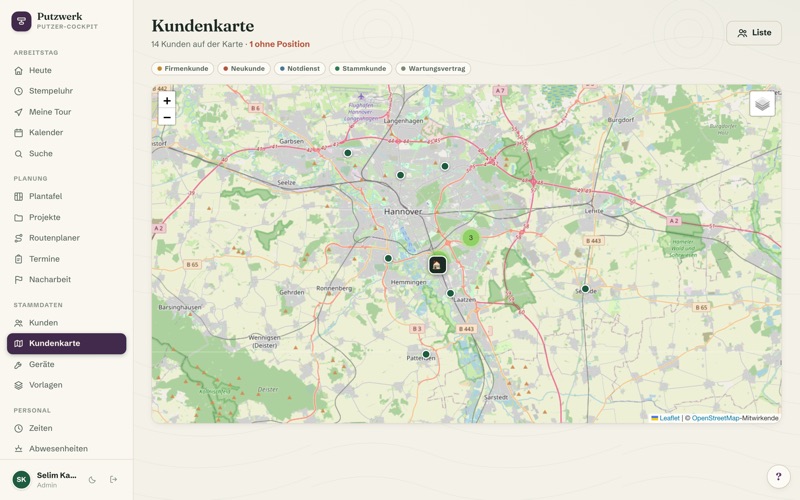Viewport: 800px width, 500px height.
Task: Open the Nacharbeit flag icon
Action: 18,280
